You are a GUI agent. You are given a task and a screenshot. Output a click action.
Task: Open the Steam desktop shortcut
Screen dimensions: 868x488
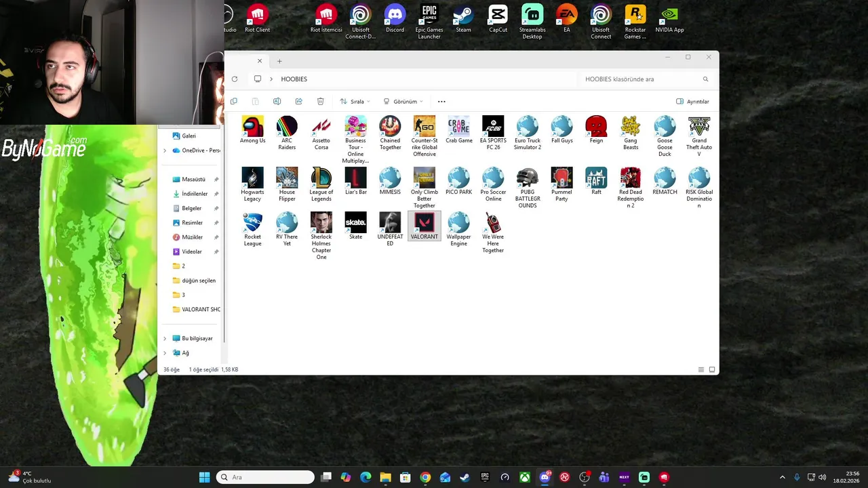tap(463, 19)
